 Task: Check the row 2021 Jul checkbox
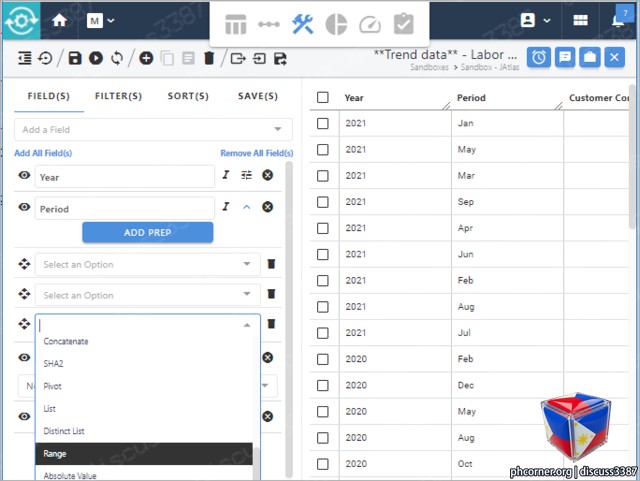(323, 333)
